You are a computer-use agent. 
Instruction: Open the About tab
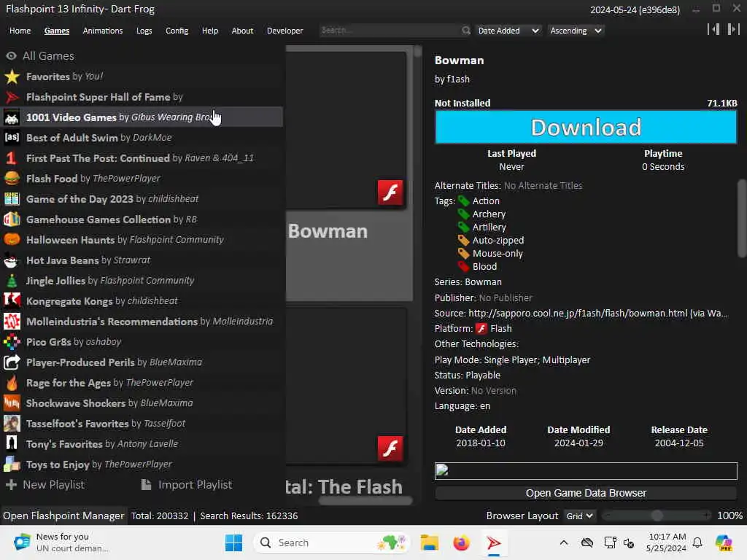click(242, 31)
